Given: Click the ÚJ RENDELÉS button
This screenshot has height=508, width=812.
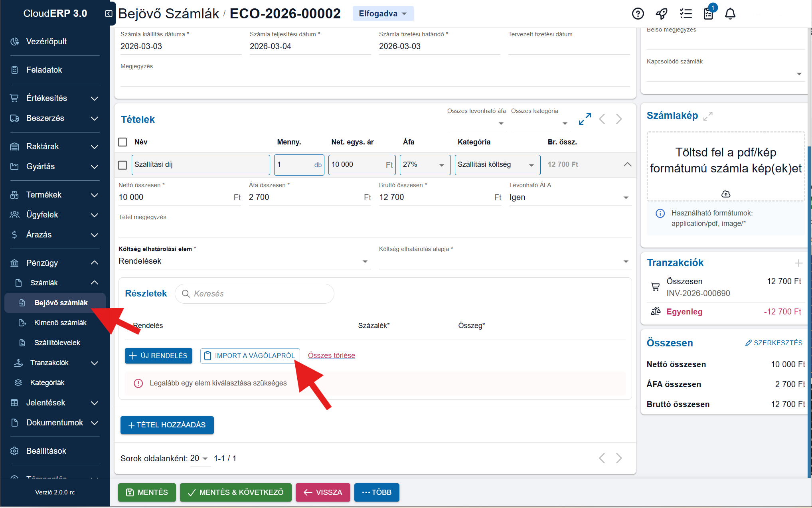Looking at the screenshot, I should (158, 356).
